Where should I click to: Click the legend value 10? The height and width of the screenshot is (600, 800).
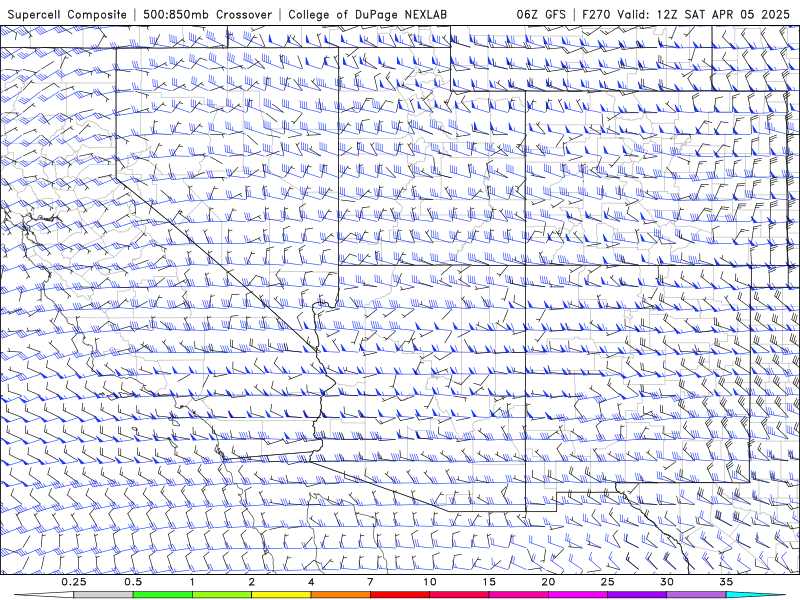pos(430,582)
